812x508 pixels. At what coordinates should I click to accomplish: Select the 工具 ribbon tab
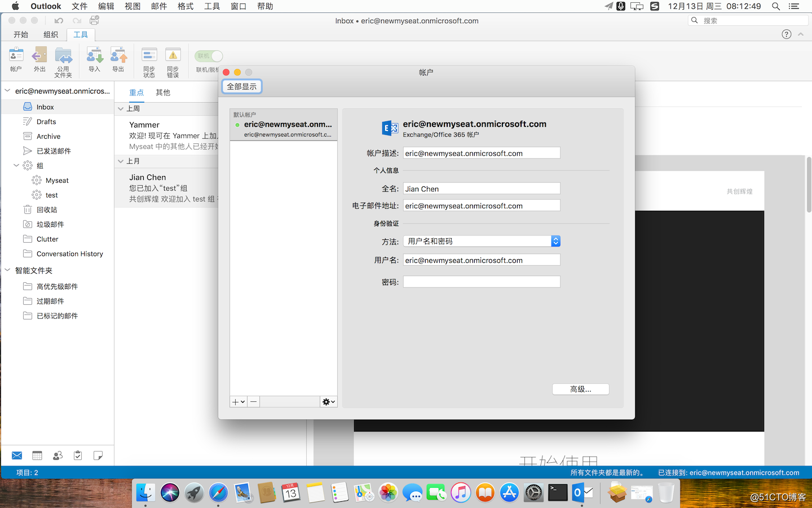point(81,34)
